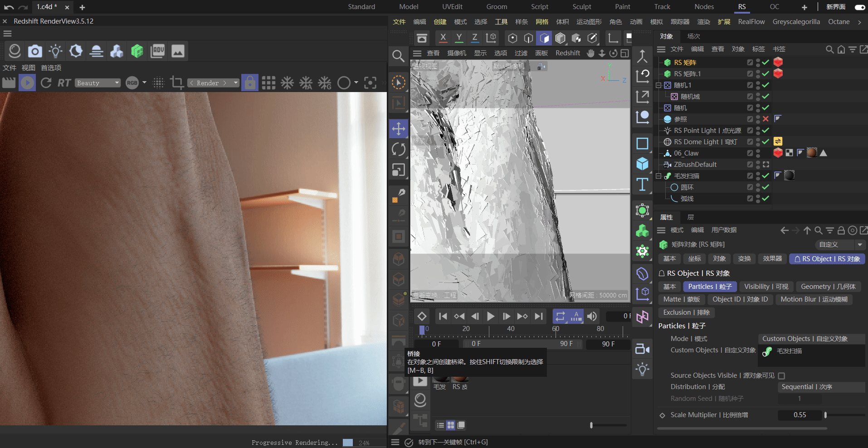The image size is (868, 448).
Task: Add a light object from the right toolbar
Action: pyautogui.click(x=642, y=369)
